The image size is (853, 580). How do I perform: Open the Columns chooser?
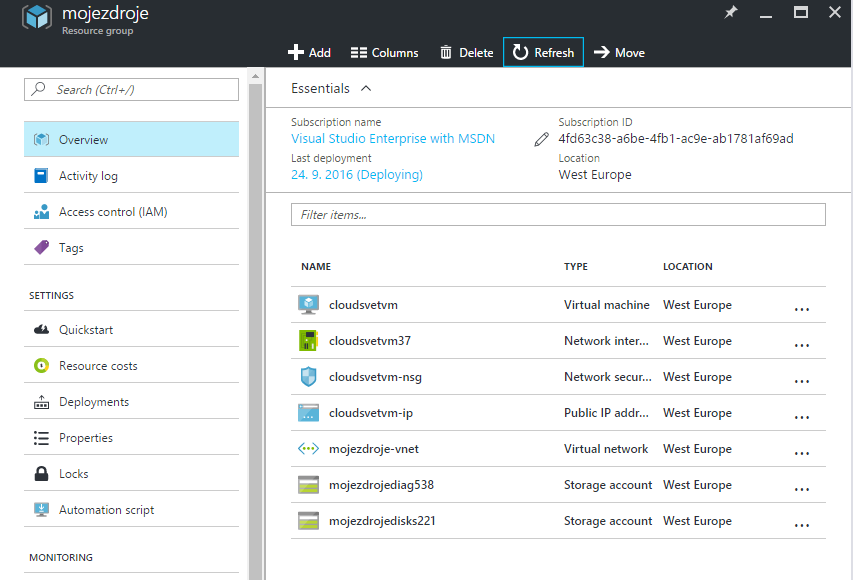(x=384, y=52)
